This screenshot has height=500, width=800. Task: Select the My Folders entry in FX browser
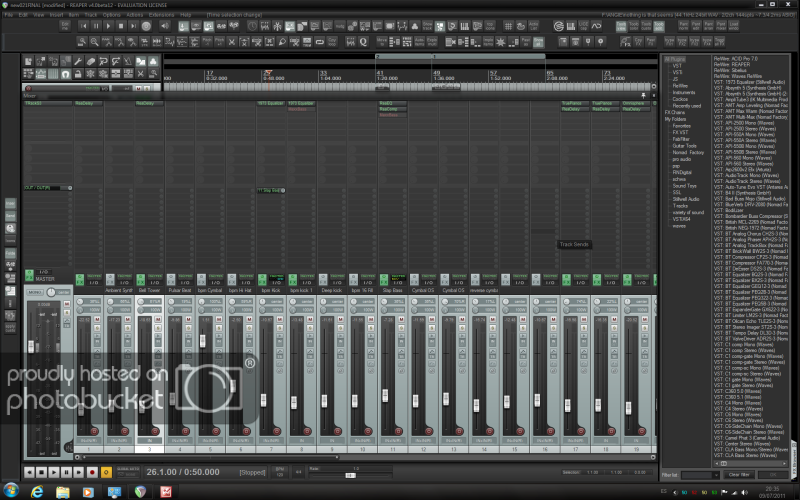[x=676, y=119]
